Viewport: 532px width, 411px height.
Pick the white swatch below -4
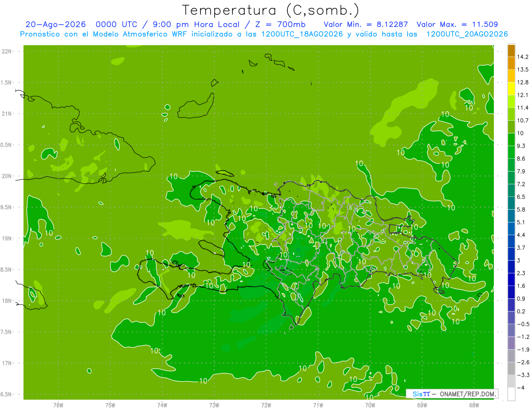pyautogui.click(x=511, y=394)
